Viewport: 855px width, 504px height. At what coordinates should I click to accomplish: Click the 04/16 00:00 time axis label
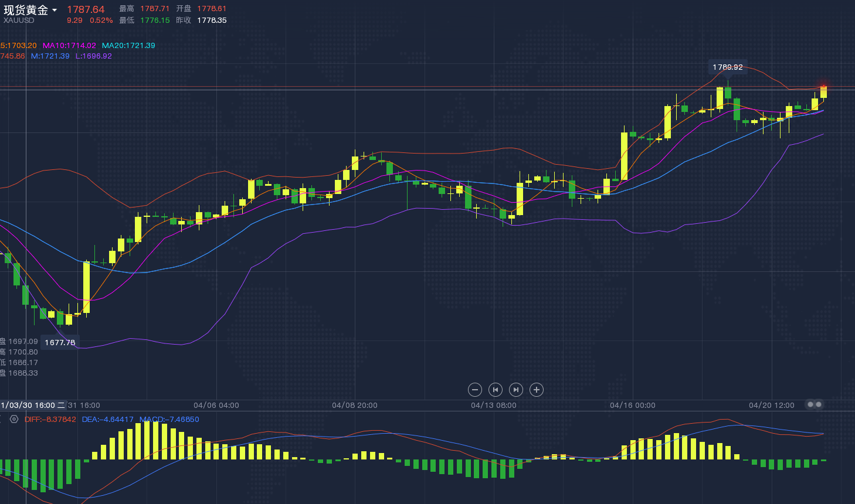[x=633, y=406]
